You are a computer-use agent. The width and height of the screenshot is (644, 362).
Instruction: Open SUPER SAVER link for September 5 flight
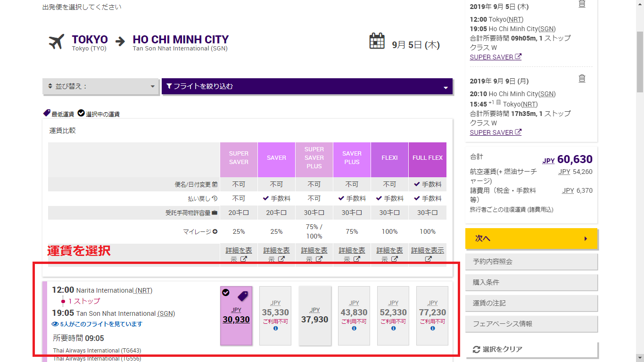(495, 57)
